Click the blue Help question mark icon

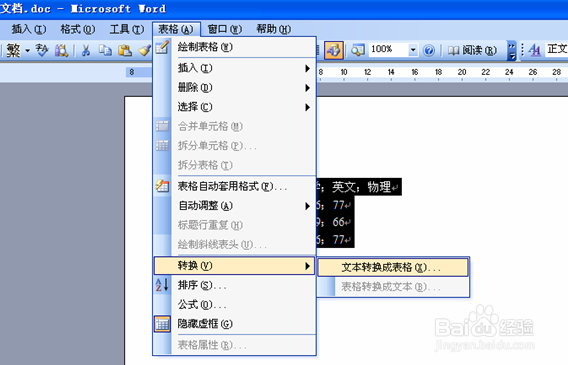click(x=429, y=50)
